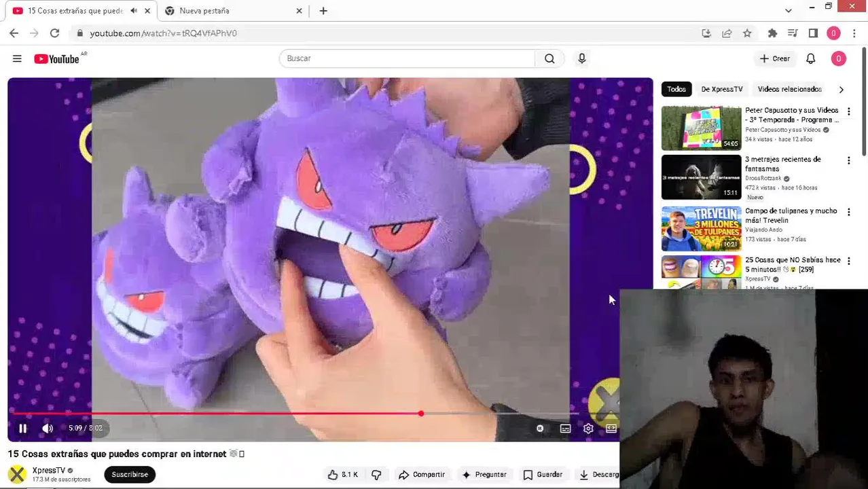
Task: Toggle the autoplay switch in the player
Action: tap(540, 429)
